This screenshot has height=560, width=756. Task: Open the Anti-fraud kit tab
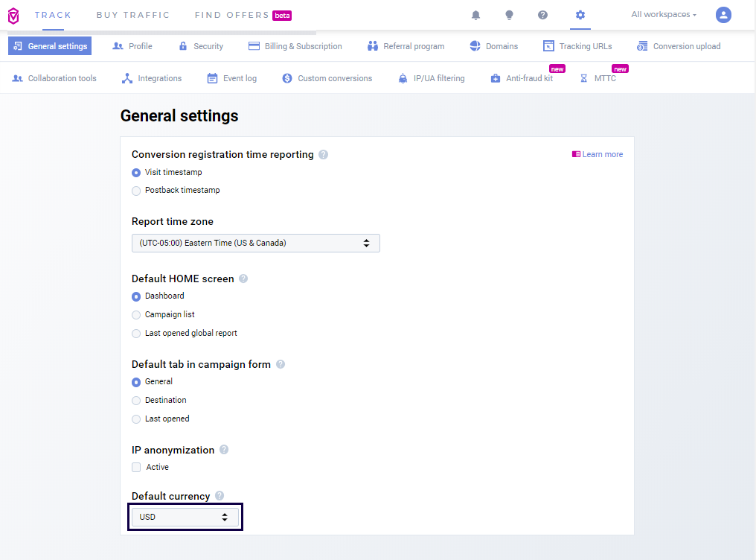coord(522,78)
